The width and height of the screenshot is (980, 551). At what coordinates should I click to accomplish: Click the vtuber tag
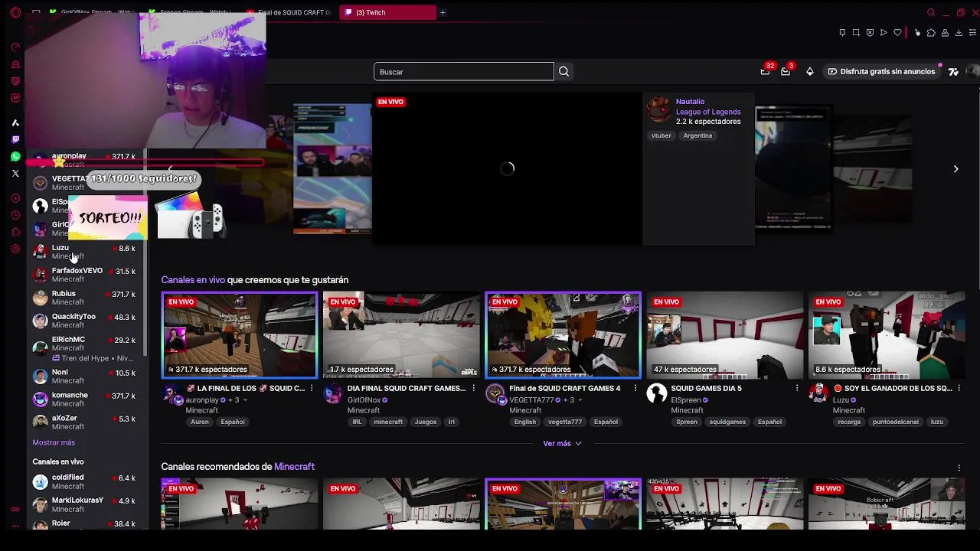pos(661,135)
